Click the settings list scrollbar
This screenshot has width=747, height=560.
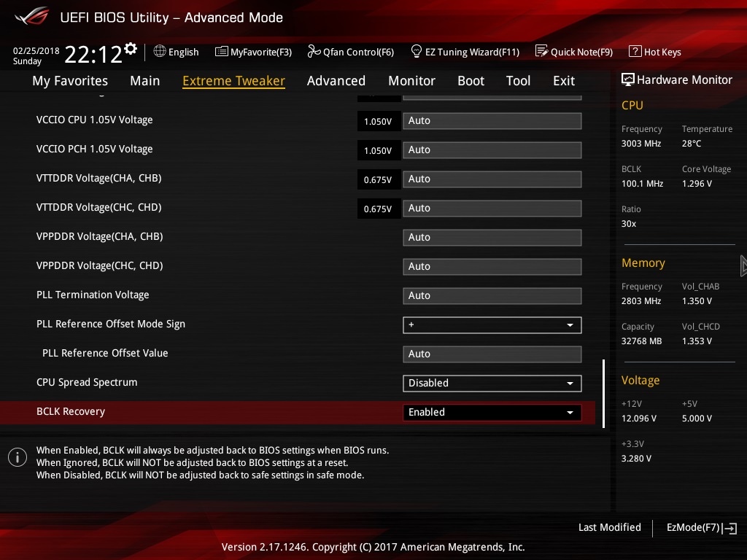[603, 393]
